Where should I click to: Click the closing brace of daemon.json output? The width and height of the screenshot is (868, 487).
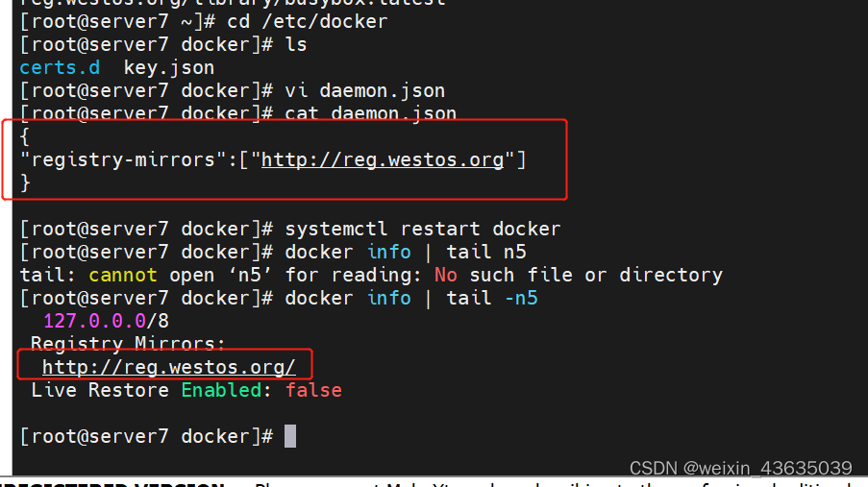[x=25, y=183]
